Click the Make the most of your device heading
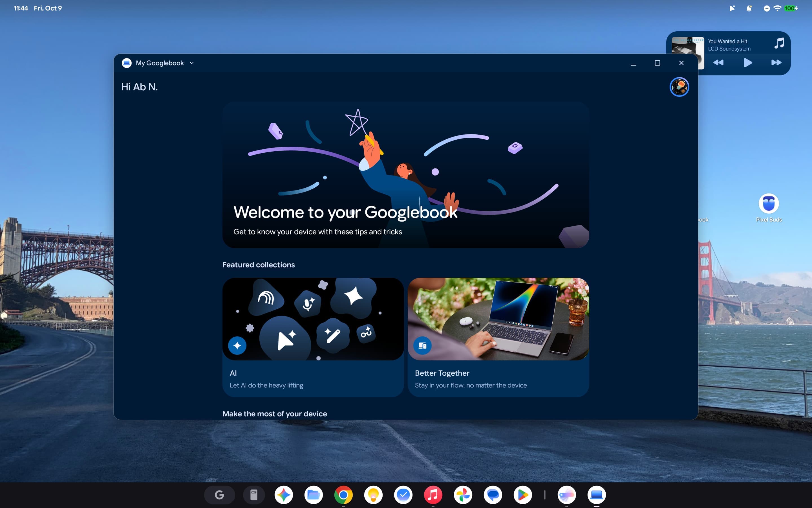 click(x=274, y=413)
